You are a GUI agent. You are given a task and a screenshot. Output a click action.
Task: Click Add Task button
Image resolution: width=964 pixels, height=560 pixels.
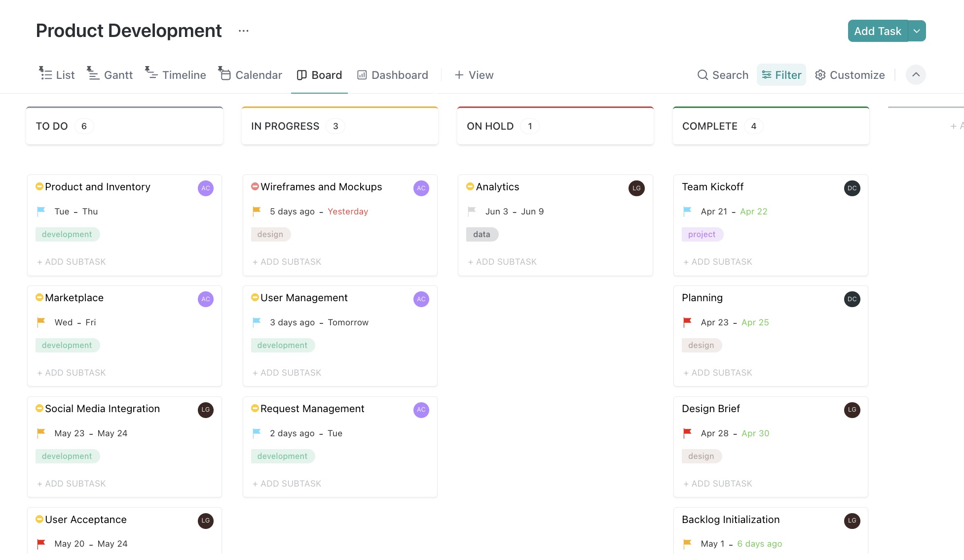(878, 31)
